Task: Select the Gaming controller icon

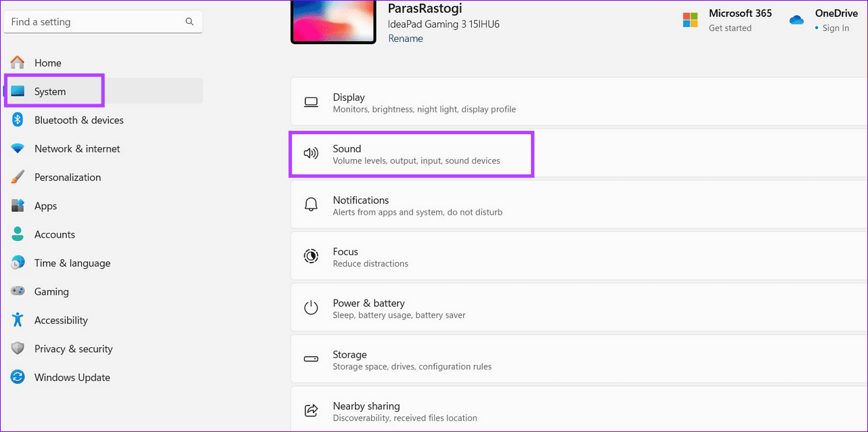Action: [x=17, y=291]
